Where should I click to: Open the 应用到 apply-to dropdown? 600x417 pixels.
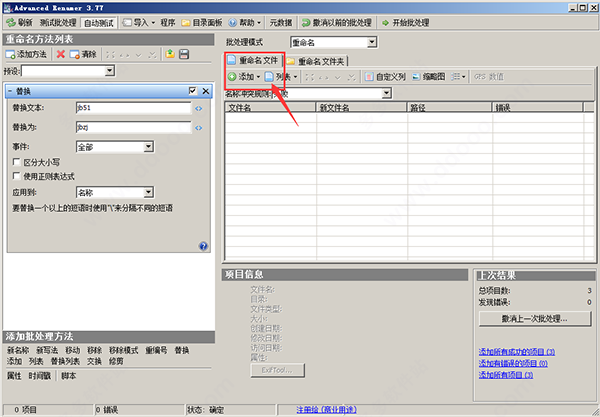coord(148,192)
